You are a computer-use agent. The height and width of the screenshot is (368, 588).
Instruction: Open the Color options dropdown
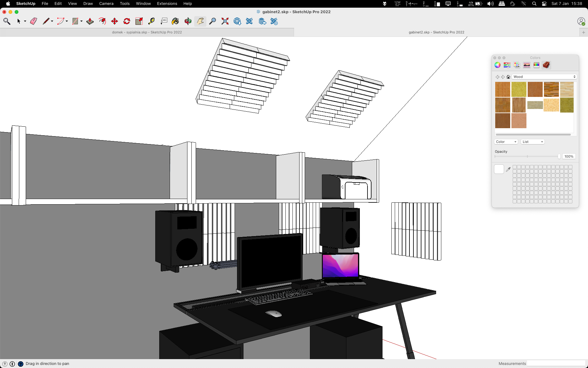[506, 142]
